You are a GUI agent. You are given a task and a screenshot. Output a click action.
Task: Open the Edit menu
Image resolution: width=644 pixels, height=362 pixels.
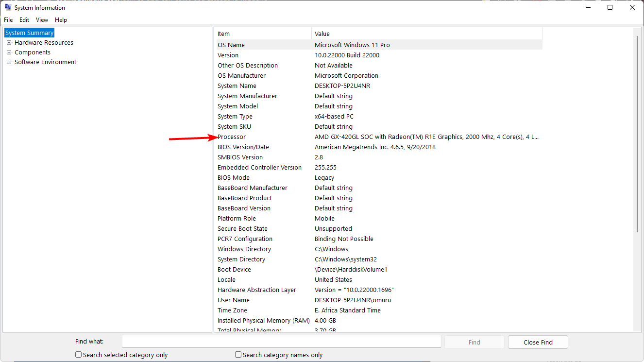24,19
